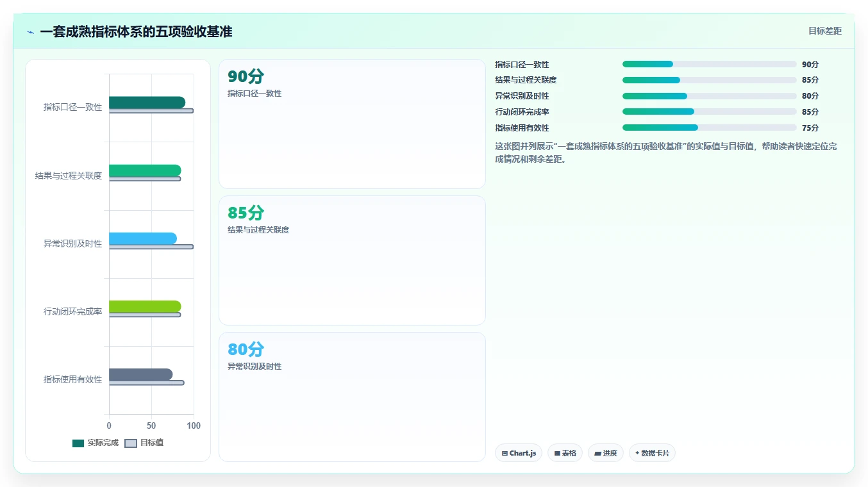Click the x-axis tick value 100

194,425
